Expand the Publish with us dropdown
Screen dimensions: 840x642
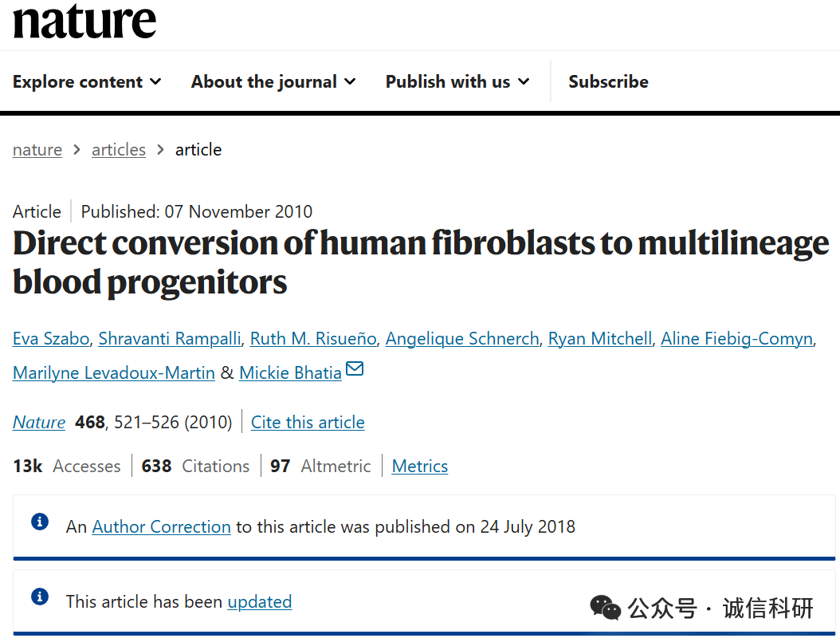point(457,81)
